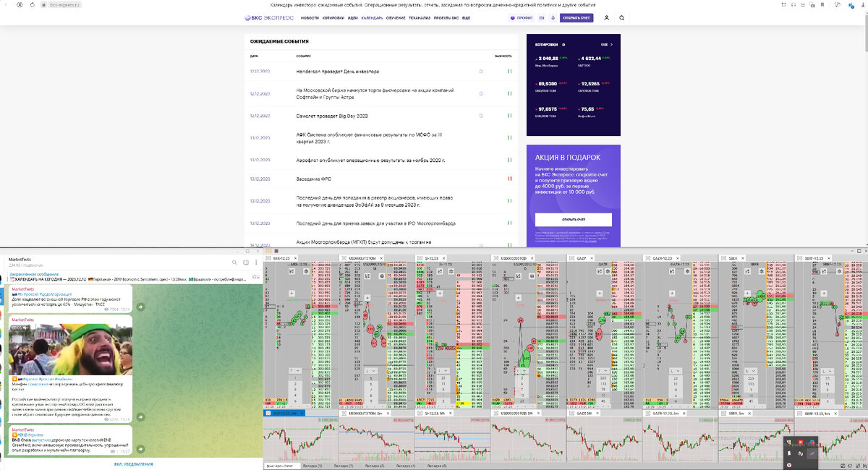Click the browser address bar bcs-express.ru
The height and width of the screenshot is (470, 868).
coord(65,4)
